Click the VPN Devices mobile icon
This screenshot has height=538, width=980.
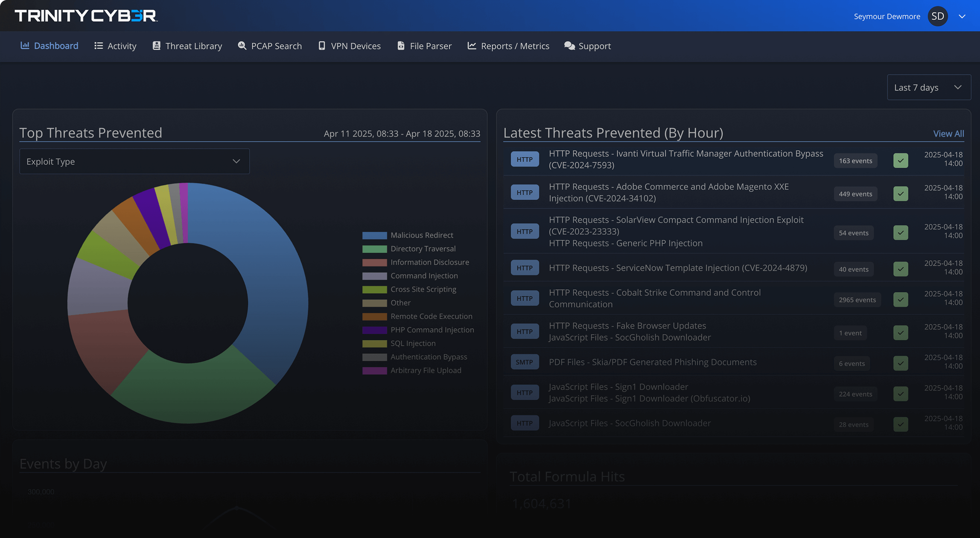click(321, 46)
